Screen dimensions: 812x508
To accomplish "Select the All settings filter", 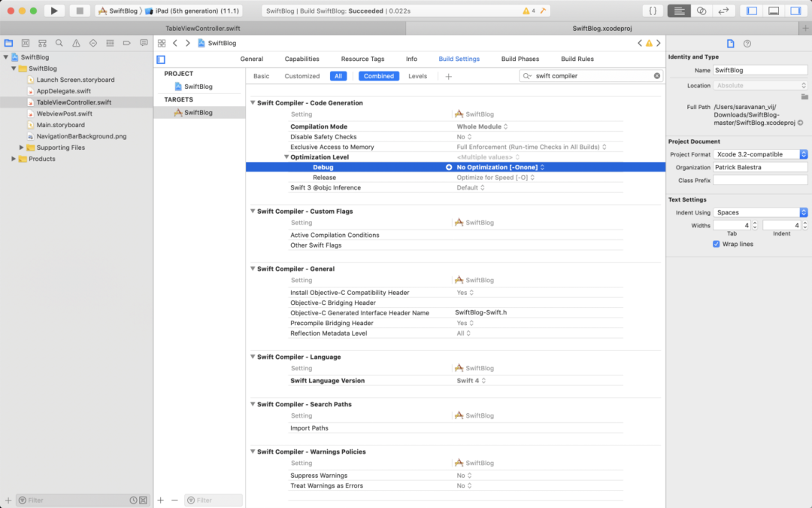I will [x=338, y=76].
